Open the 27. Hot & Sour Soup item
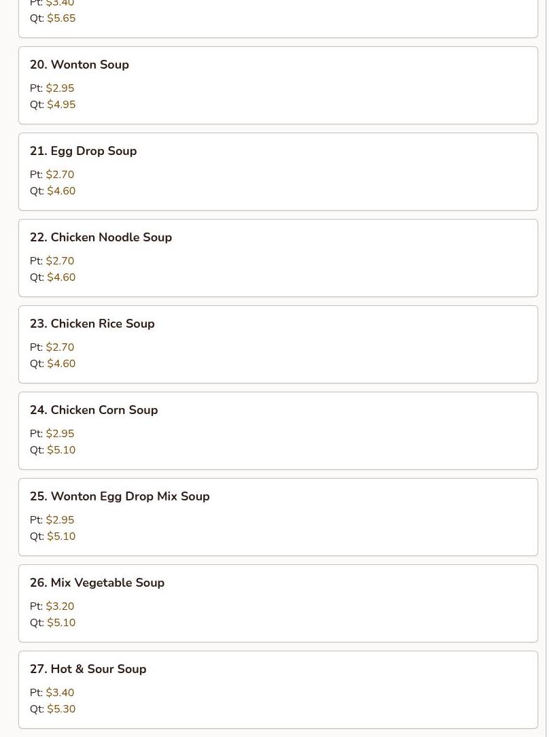Image resolution: width=560 pixels, height=737 pixels. coord(278,689)
